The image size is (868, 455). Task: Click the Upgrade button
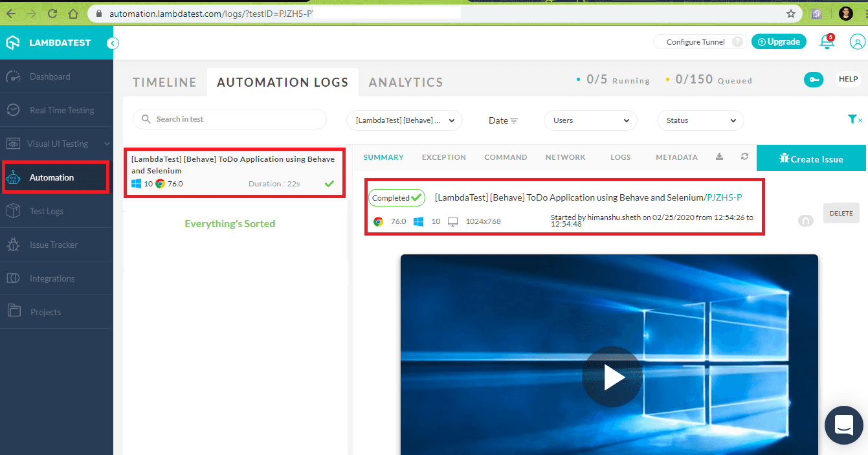pos(779,41)
